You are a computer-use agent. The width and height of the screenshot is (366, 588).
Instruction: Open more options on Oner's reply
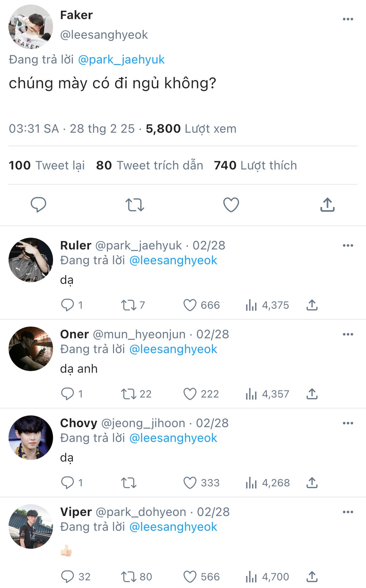(x=348, y=334)
